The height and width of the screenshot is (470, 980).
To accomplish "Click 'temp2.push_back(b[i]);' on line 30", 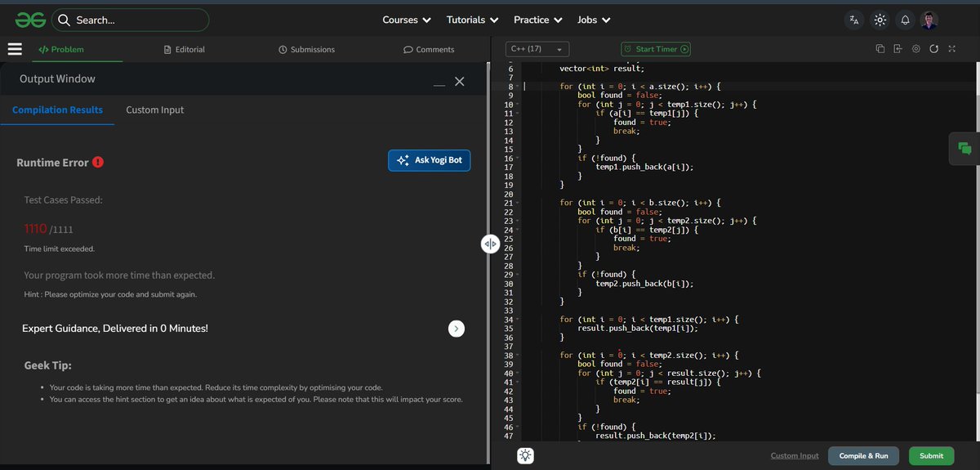I will tap(645, 284).
